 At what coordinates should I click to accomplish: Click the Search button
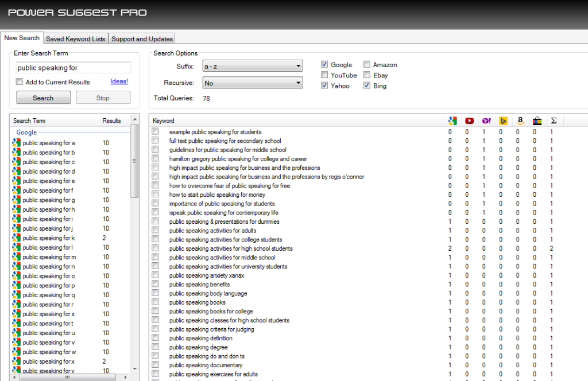(43, 98)
